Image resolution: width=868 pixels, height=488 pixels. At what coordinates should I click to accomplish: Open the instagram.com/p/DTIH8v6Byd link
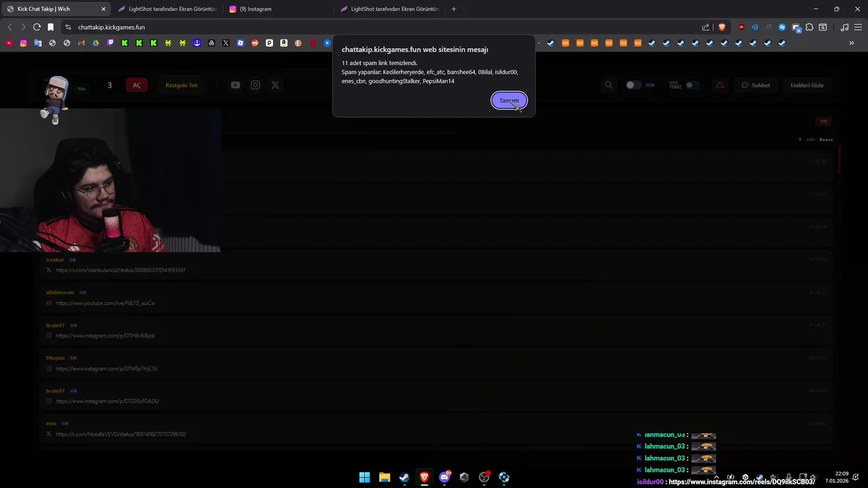pyautogui.click(x=105, y=335)
